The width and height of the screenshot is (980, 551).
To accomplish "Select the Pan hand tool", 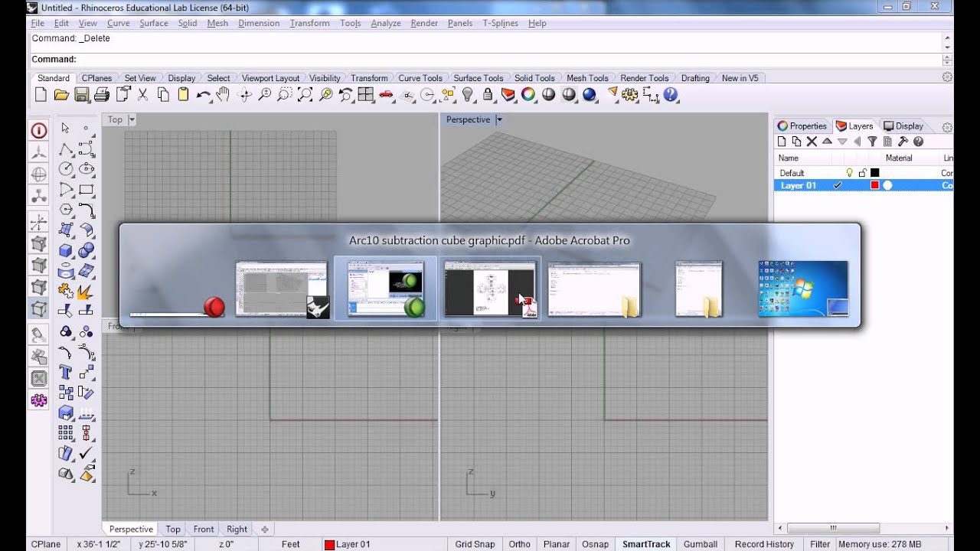I will (x=223, y=95).
